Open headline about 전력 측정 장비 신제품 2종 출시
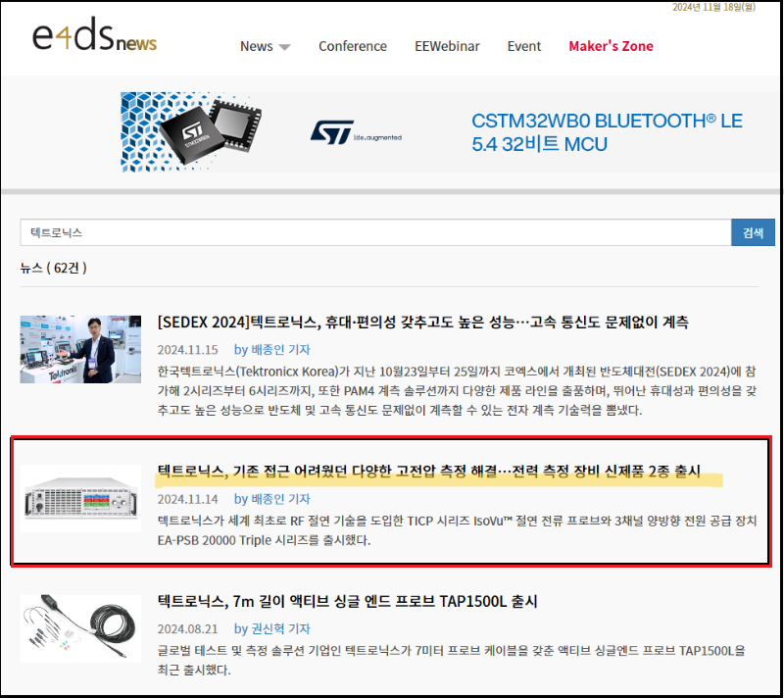This screenshot has width=784, height=698. click(x=429, y=471)
